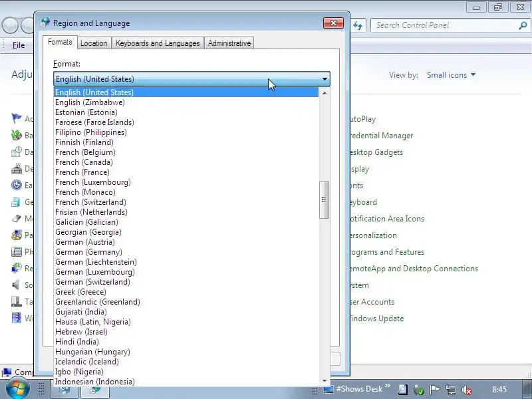Choose German (Germany) format
The image size is (532, 399).
pyautogui.click(x=186, y=252)
